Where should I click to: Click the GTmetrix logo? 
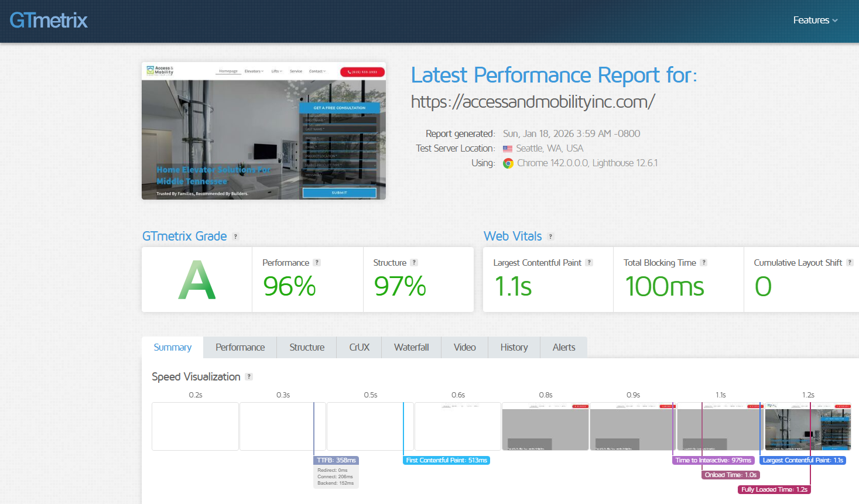click(49, 20)
